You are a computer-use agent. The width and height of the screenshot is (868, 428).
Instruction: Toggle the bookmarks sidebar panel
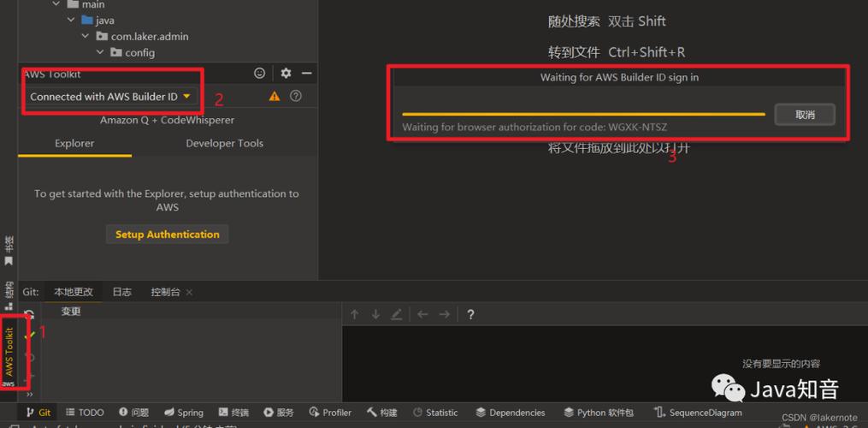tap(9, 251)
